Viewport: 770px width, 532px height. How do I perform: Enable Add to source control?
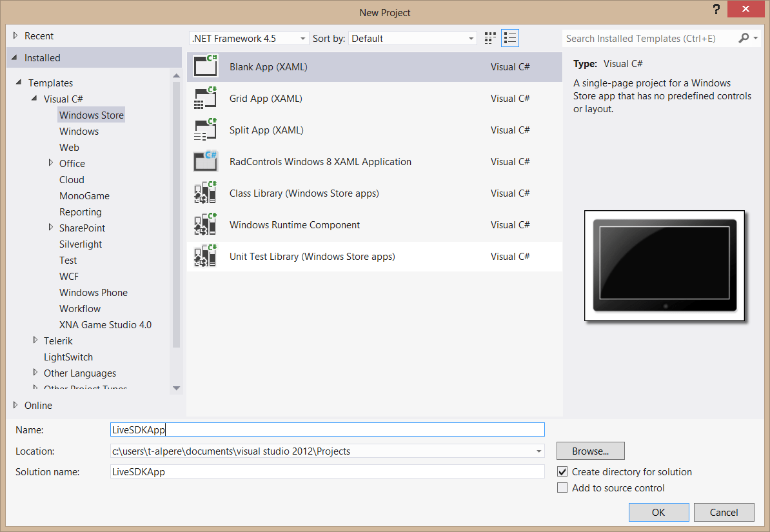click(562, 488)
